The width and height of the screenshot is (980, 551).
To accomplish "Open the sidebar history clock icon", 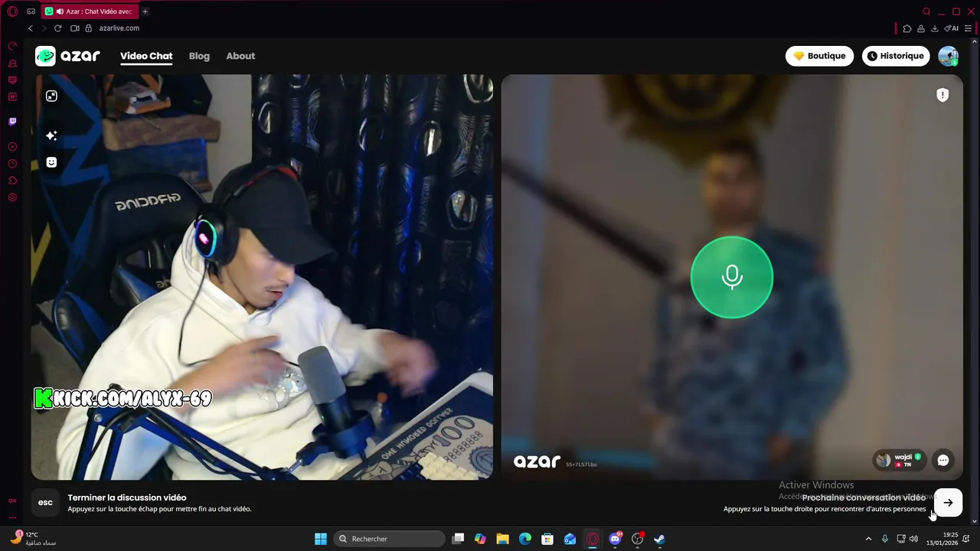I will click(x=12, y=164).
